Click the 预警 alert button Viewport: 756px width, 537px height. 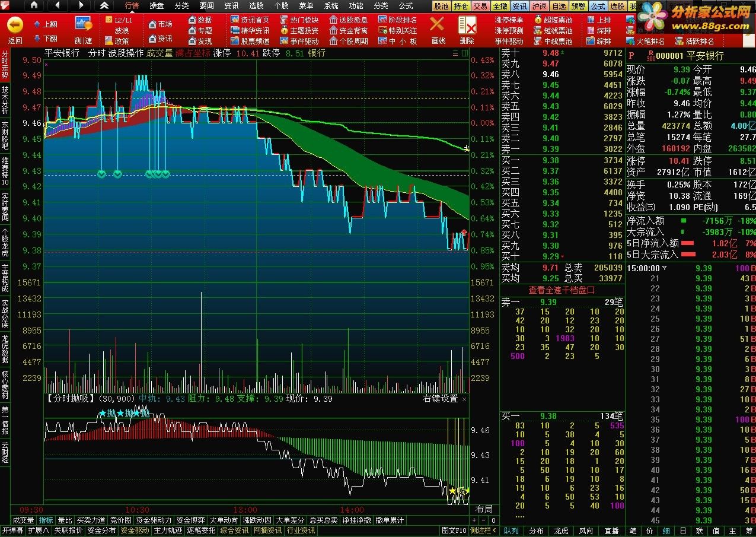pyautogui.click(x=578, y=6)
